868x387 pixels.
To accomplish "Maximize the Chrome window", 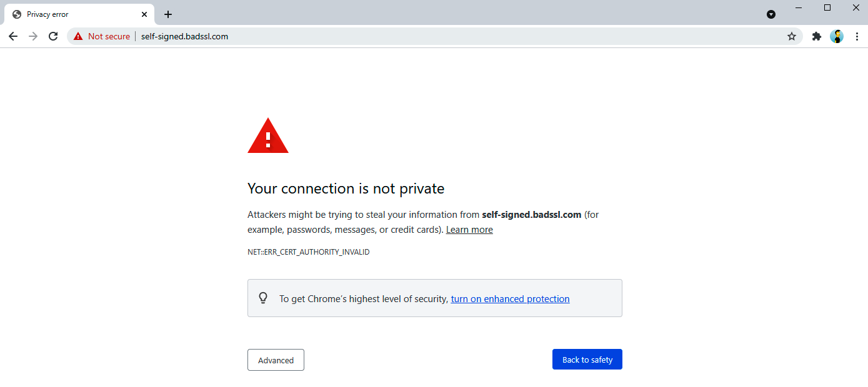I will coord(827,7).
